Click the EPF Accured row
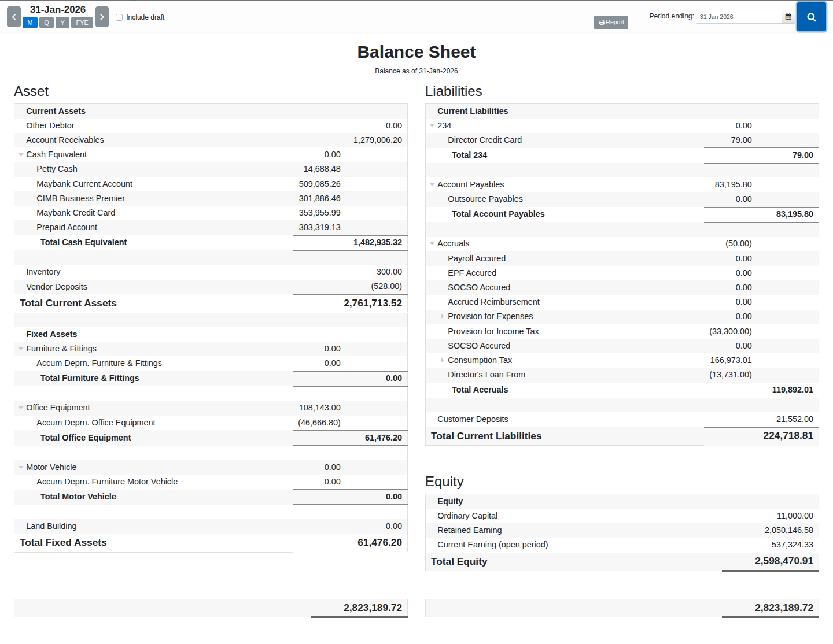This screenshot has width=833, height=644. (622, 273)
